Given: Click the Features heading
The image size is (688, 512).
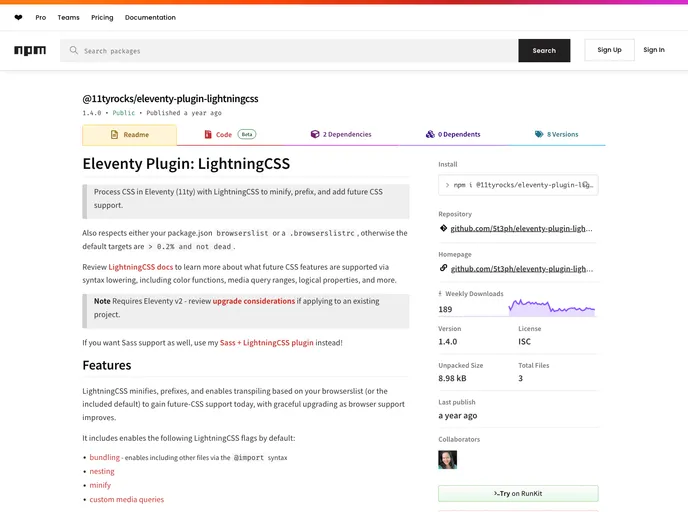Looking at the screenshot, I should (x=107, y=365).
